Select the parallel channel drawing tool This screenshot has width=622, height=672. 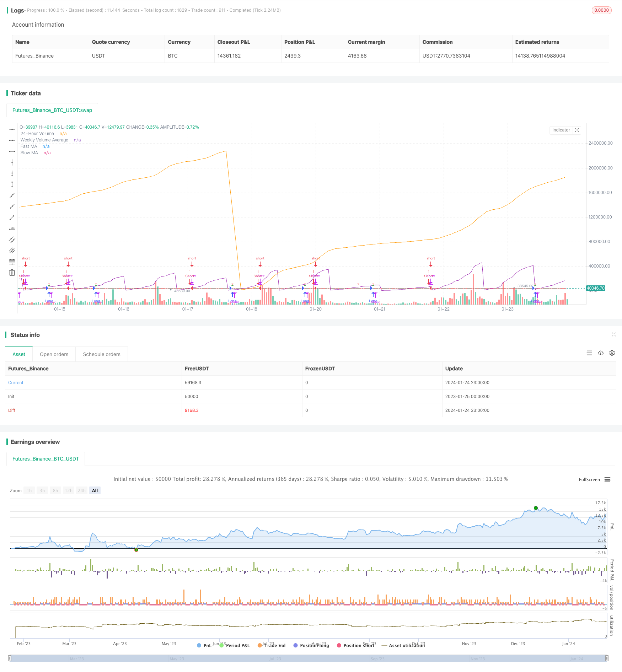pyautogui.click(x=12, y=240)
